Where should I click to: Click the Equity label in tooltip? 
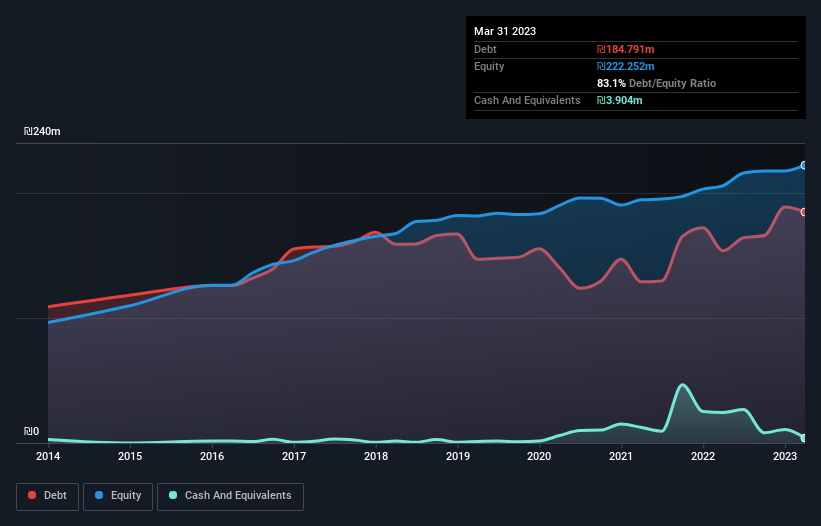pos(489,66)
